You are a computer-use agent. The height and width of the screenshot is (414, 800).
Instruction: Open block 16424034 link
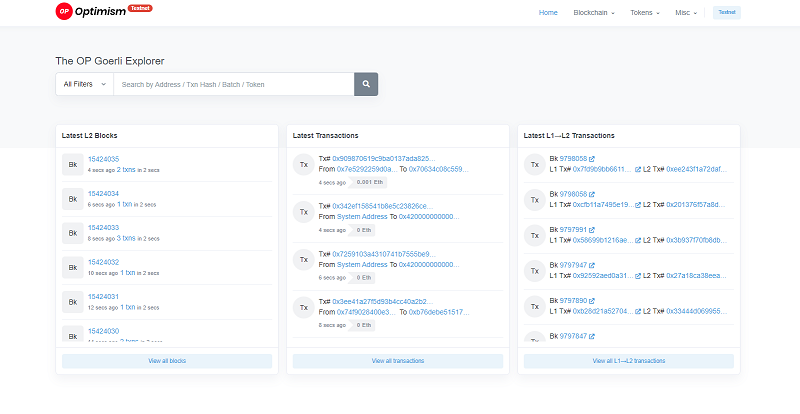click(x=103, y=193)
